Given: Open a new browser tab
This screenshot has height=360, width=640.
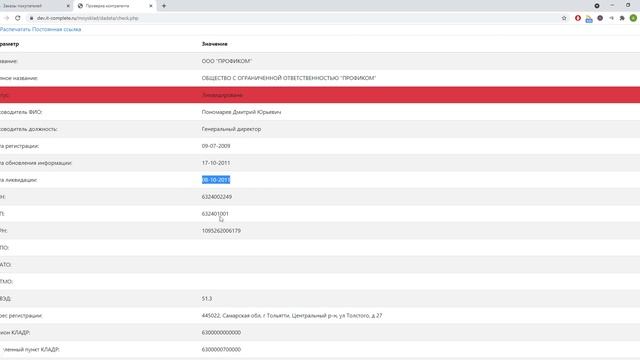Looking at the screenshot, I should (164, 6).
